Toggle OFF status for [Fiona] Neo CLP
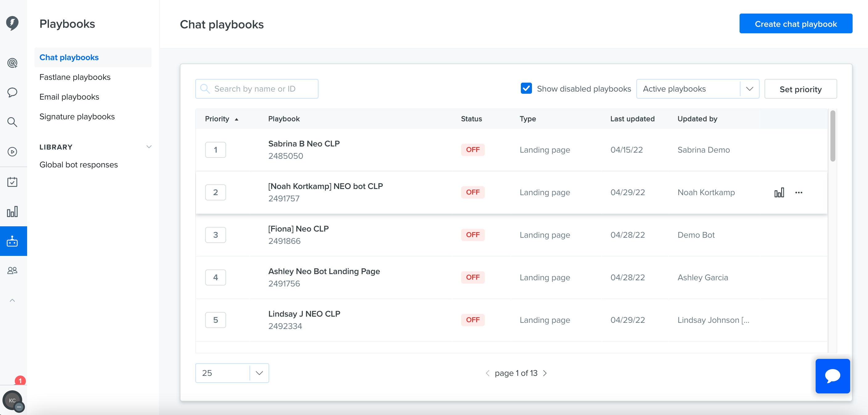This screenshot has width=868, height=415. click(x=473, y=235)
